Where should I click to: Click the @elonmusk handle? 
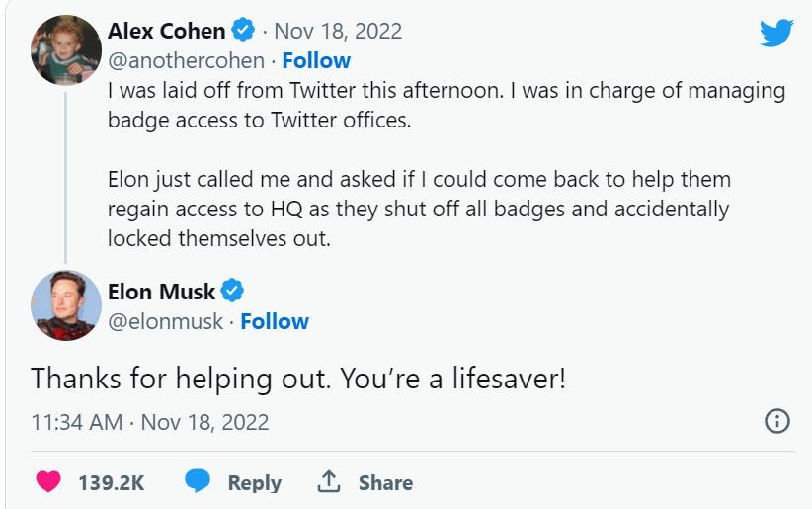pyautogui.click(x=165, y=321)
